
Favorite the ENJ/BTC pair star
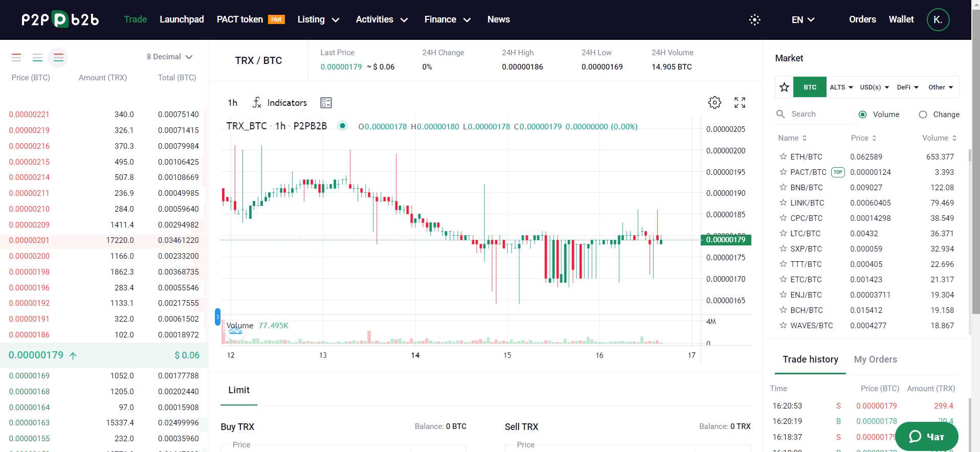click(x=783, y=295)
